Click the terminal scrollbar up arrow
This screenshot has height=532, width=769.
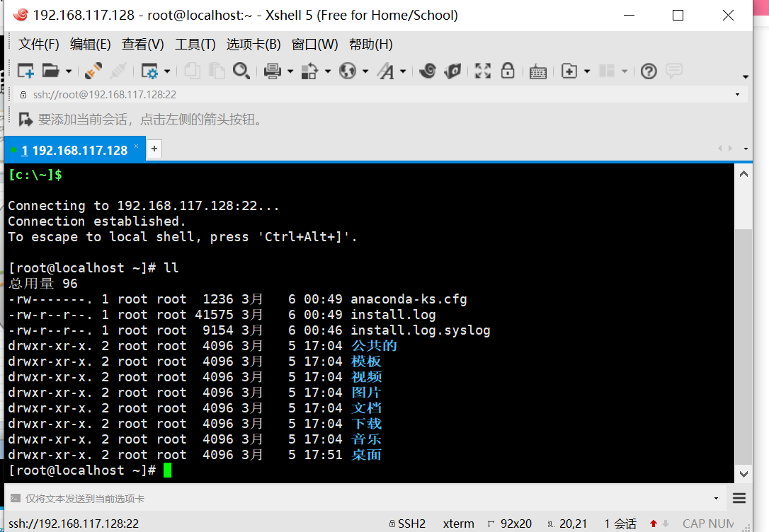pyautogui.click(x=744, y=174)
